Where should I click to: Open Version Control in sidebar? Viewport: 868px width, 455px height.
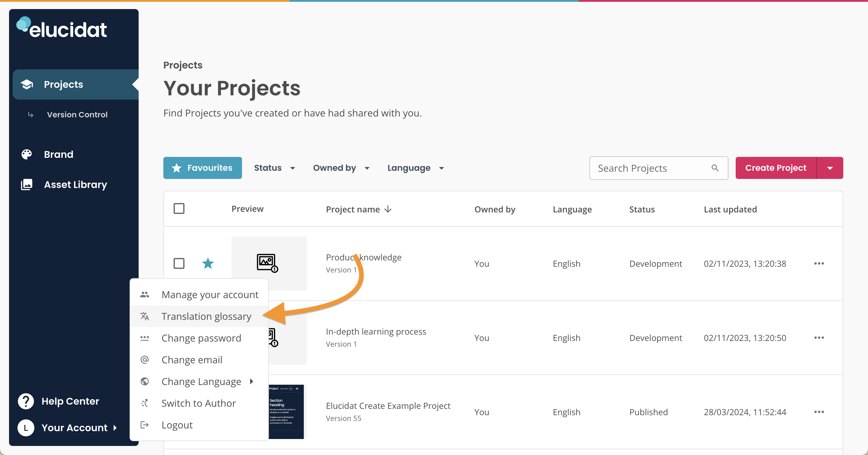[77, 115]
